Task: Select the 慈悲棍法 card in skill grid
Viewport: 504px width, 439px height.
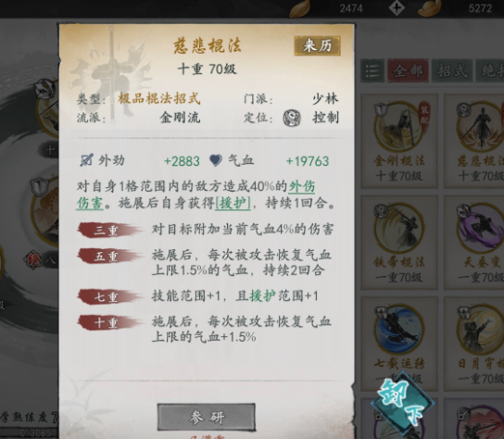Action: [x=474, y=141]
